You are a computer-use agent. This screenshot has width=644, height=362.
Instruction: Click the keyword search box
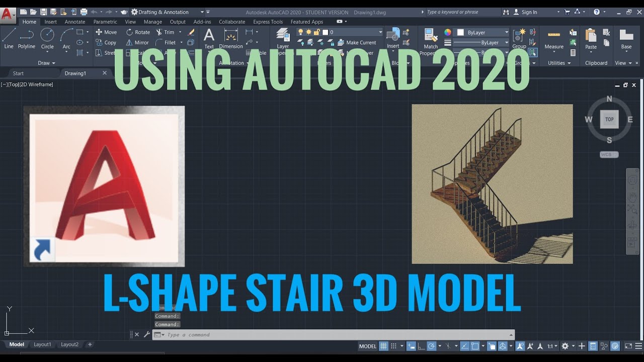pyautogui.click(x=462, y=12)
